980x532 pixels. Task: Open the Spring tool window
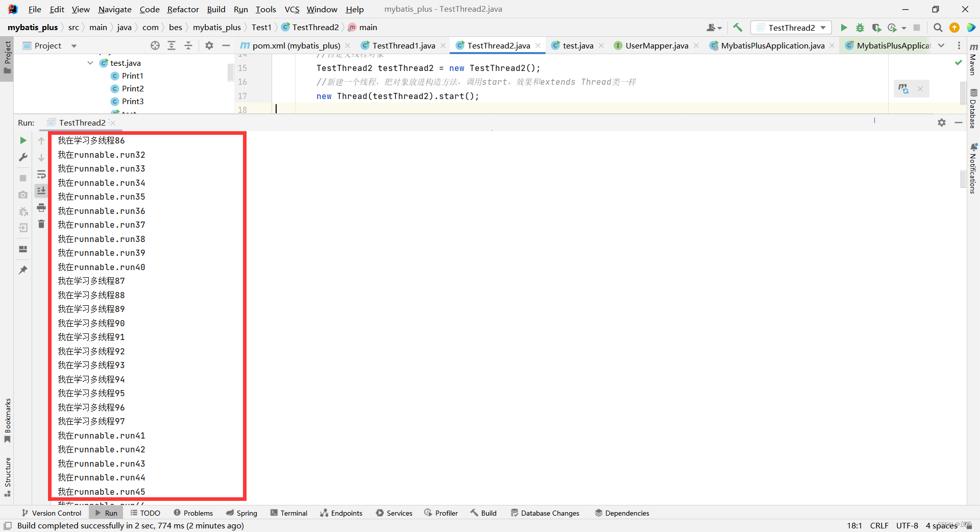click(x=242, y=513)
